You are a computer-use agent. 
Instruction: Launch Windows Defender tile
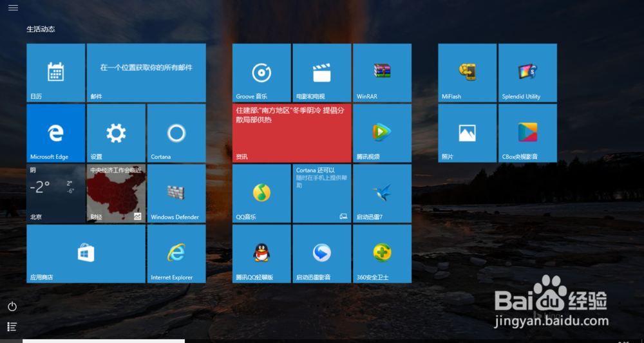tap(176, 193)
